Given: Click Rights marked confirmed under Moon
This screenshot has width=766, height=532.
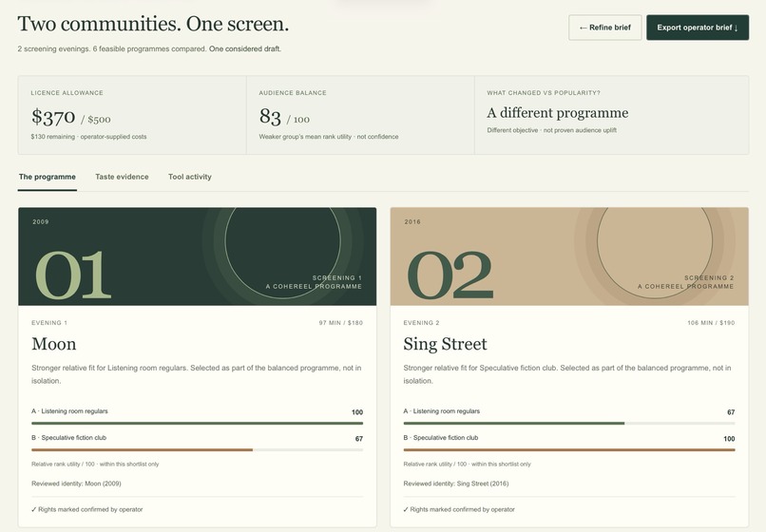Looking at the screenshot, I should pos(86,509).
